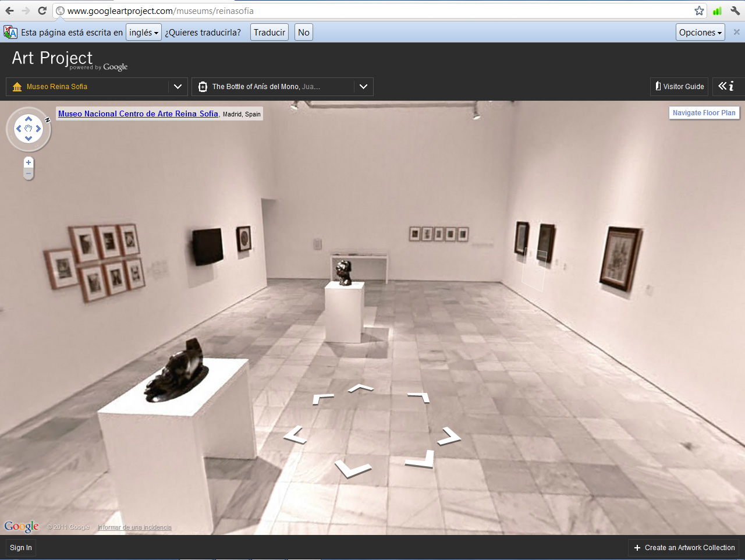
Task: Open the wrench settings menu in Chrome
Action: 735,10
